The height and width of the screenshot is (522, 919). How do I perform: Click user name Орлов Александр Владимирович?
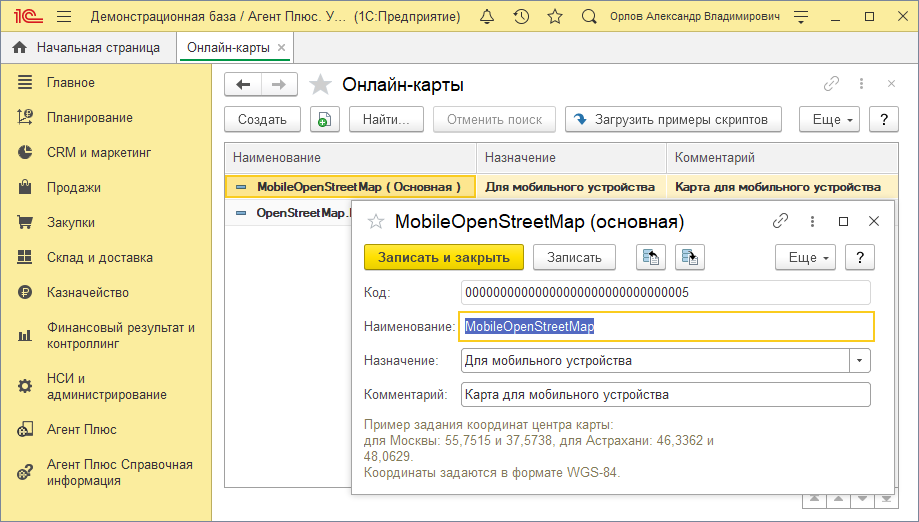click(695, 16)
